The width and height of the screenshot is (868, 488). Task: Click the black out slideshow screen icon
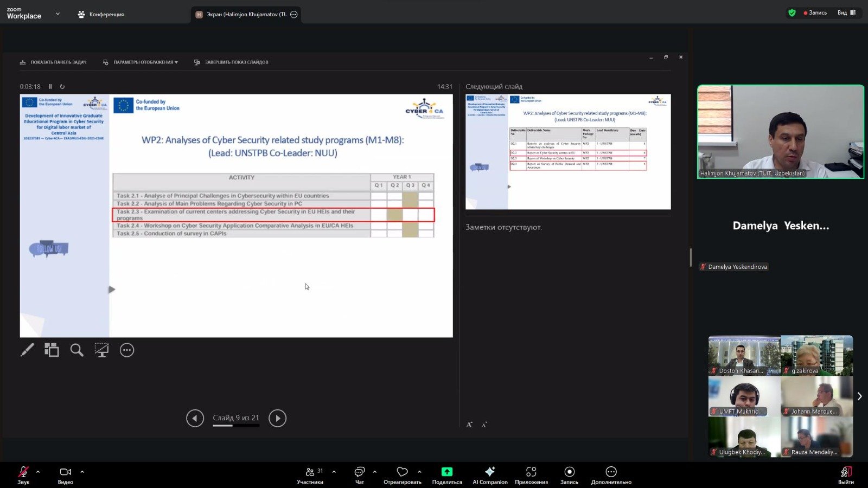click(x=101, y=350)
